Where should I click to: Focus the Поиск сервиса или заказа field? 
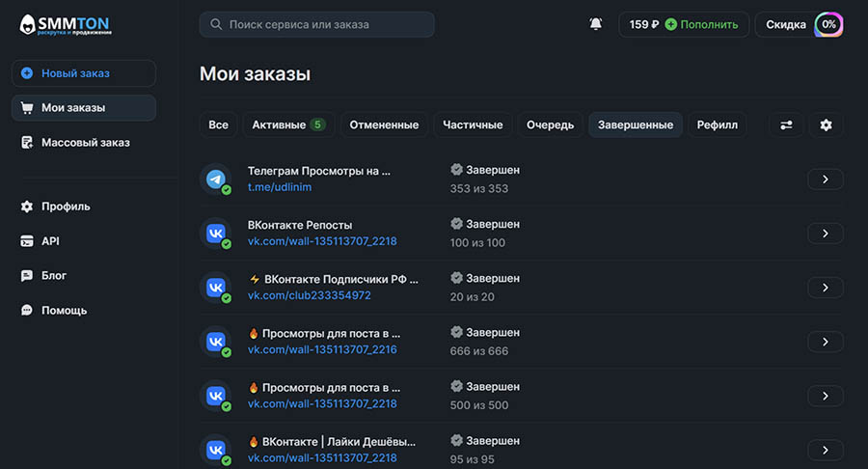pyautogui.click(x=316, y=24)
